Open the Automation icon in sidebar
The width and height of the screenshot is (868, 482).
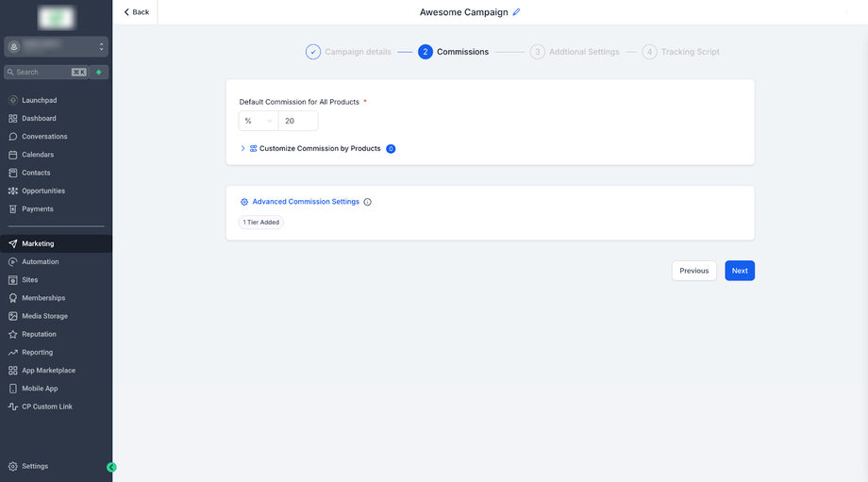point(12,262)
